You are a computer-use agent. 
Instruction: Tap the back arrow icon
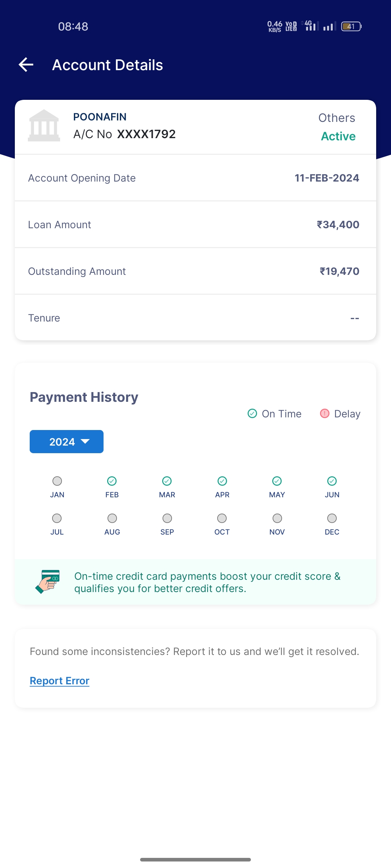[x=26, y=65]
